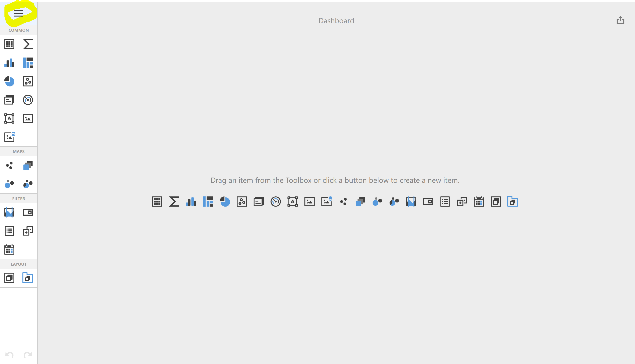Select the Pie Map item in the Maps section

(28, 184)
